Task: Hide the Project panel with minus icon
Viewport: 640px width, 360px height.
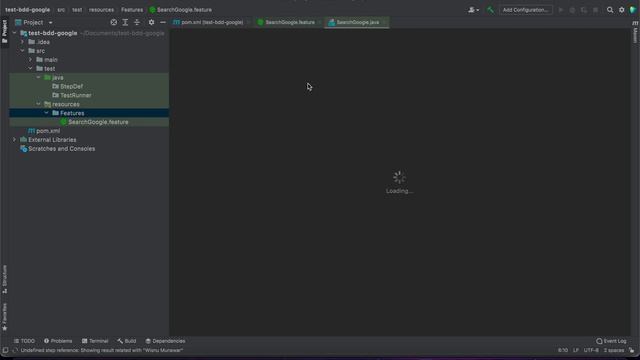Action: click(163, 22)
